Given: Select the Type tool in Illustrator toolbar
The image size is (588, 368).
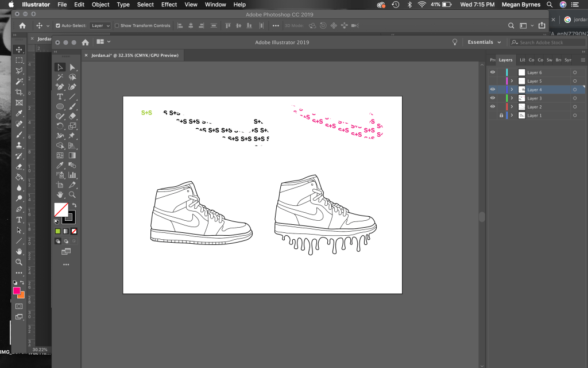Looking at the screenshot, I should tap(60, 97).
